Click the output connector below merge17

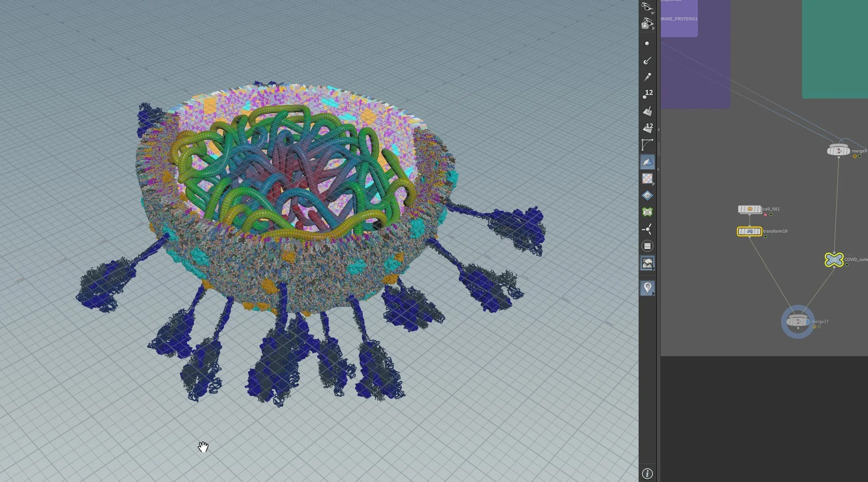pos(798,328)
